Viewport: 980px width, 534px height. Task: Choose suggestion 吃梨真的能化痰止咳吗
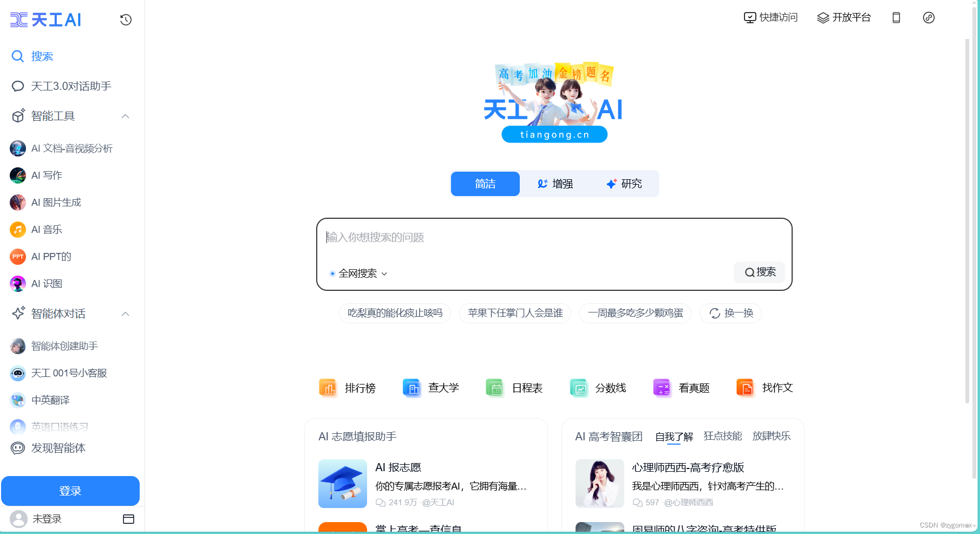tap(395, 314)
